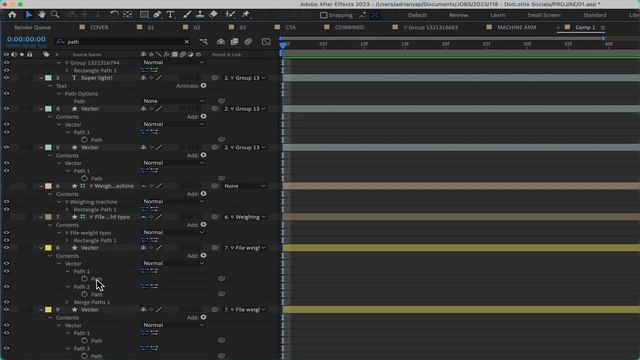Click the frame blending timeline icon
This screenshot has height=360, width=640.
click(234, 42)
